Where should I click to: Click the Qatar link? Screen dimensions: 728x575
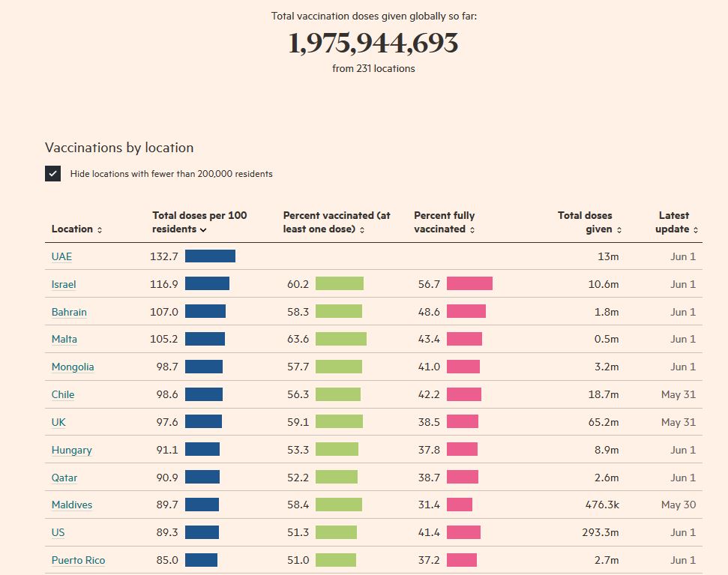[x=64, y=478]
